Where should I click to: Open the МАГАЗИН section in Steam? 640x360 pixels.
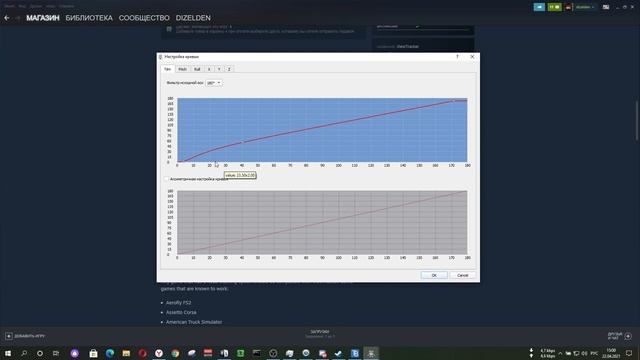click(x=42, y=18)
